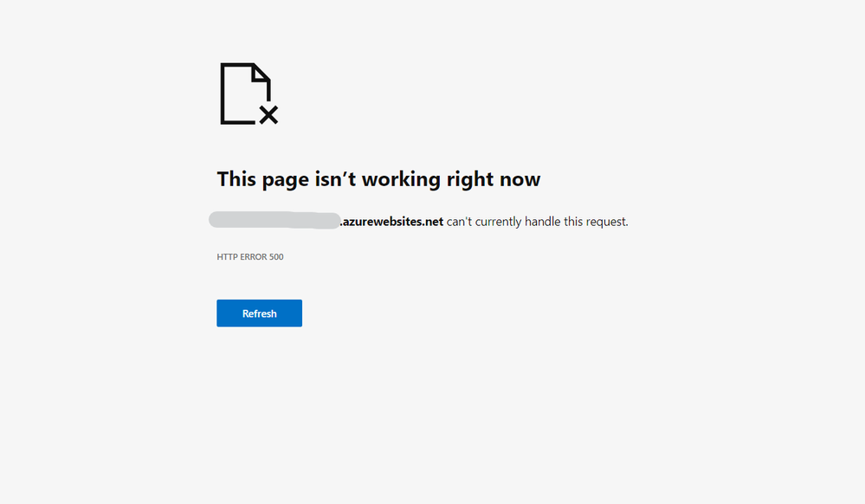
Task: Click the word 'working' in the heading
Action: [x=401, y=179]
